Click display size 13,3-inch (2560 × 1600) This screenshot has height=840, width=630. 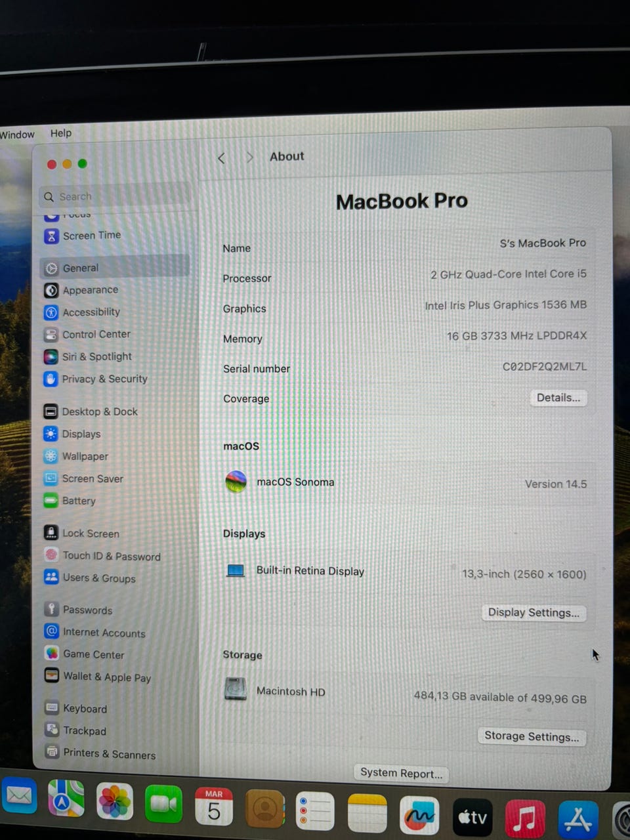point(524,574)
